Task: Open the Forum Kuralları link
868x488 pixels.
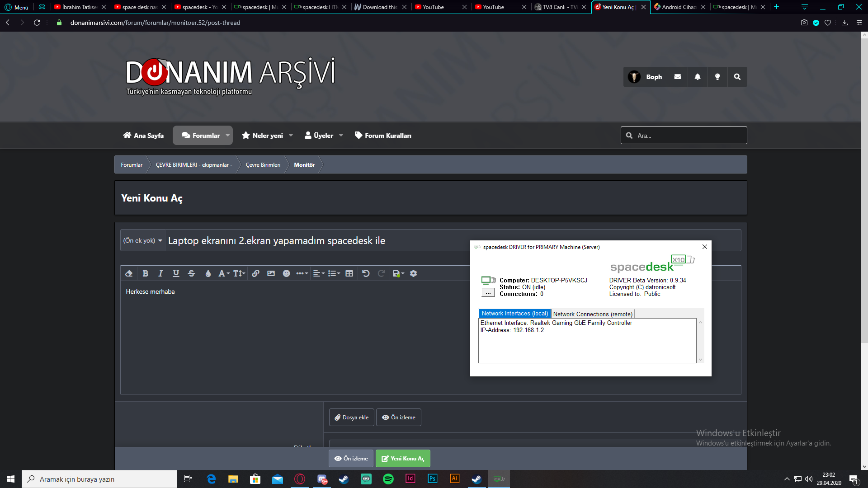Action: click(383, 136)
